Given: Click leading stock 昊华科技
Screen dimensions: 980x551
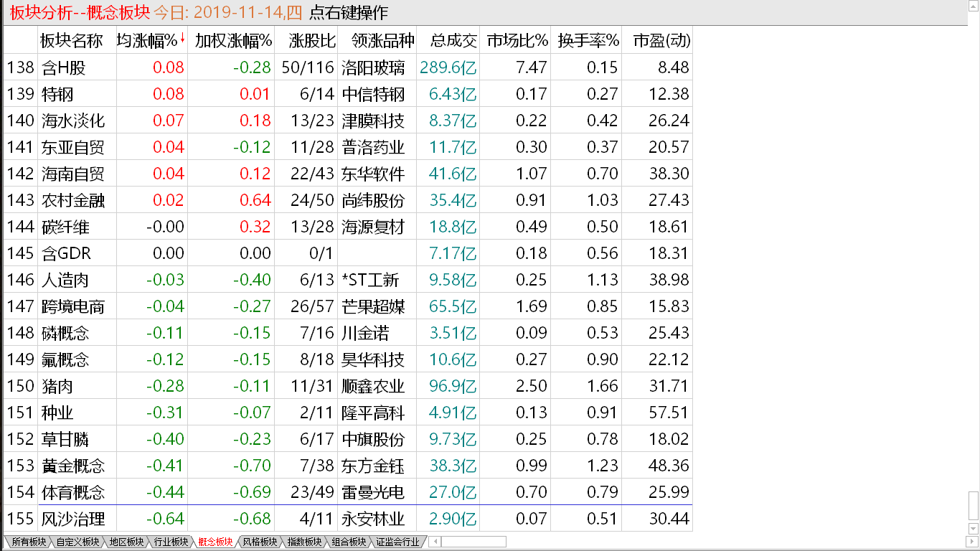Looking at the screenshot, I should tap(374, 359).
